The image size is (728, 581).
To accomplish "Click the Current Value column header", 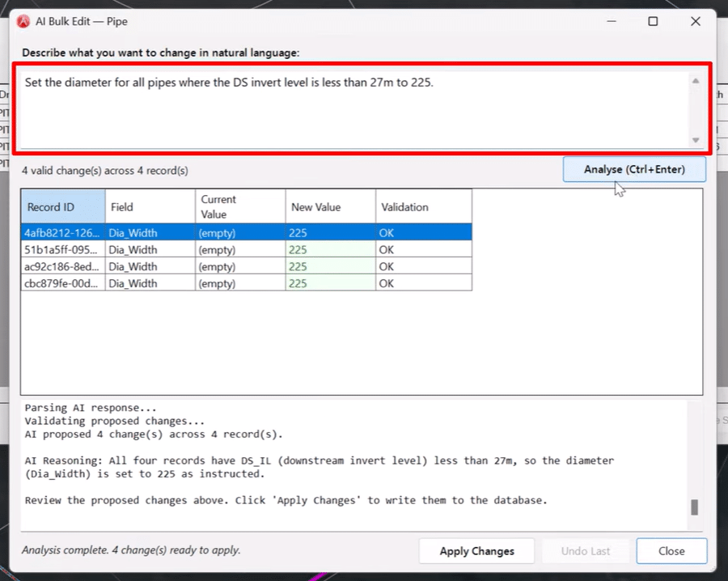I will coord(240,206).
